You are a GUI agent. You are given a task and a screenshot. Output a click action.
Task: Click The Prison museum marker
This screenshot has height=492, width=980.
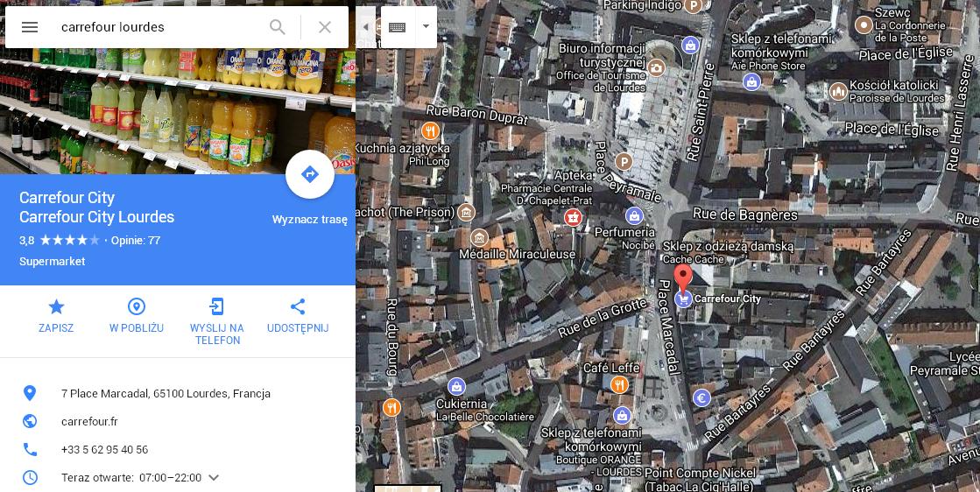click(466, 212)
